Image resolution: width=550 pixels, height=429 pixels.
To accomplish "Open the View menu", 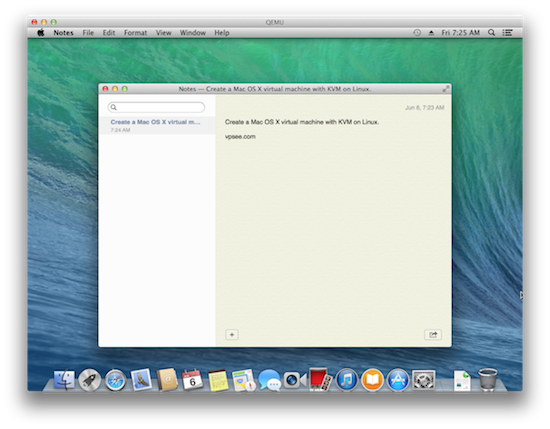I will click(x=163, y=33).
